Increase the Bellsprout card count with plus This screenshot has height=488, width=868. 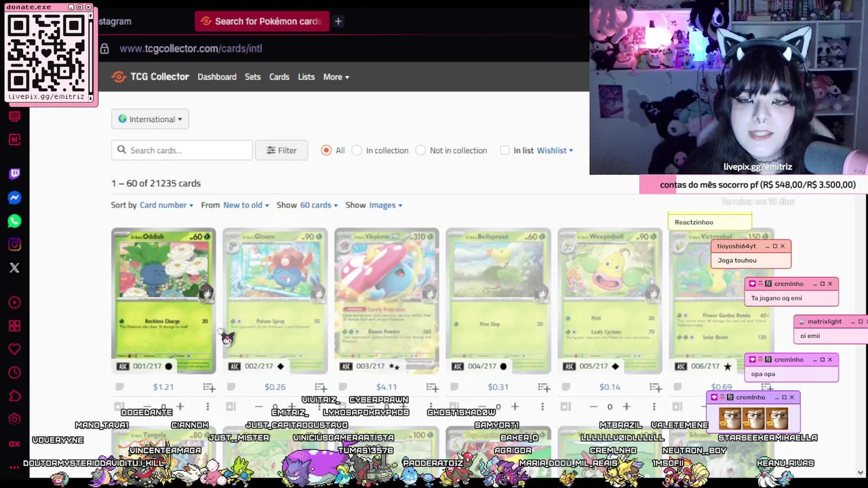[x=515, y=407]
